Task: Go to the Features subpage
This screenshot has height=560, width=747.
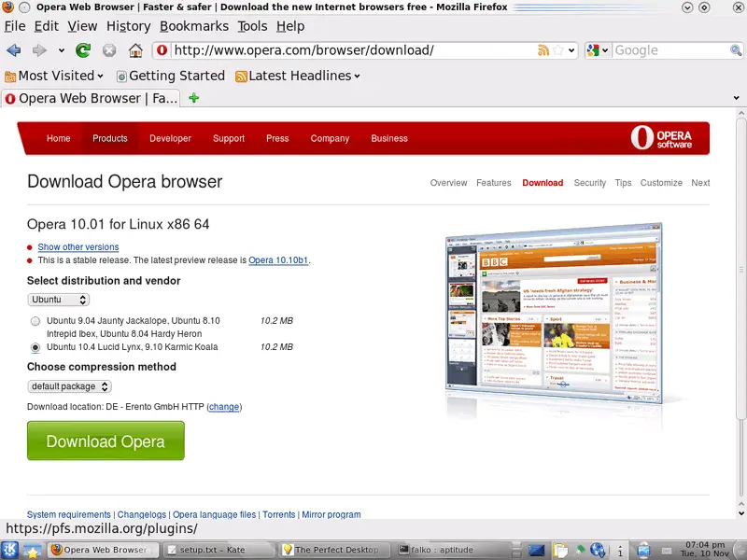Action: [494, 183]
